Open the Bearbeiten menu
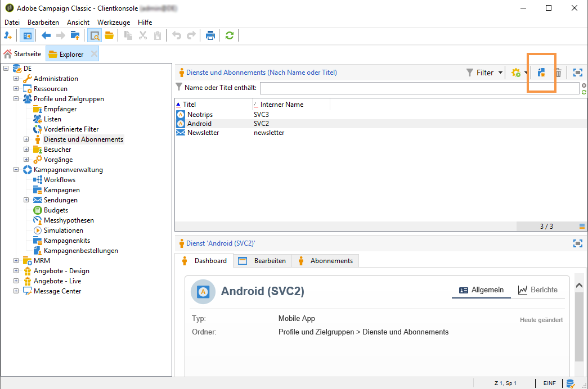Image resolution: width=588 pixels, height=389 pixels. click(43, 22)
